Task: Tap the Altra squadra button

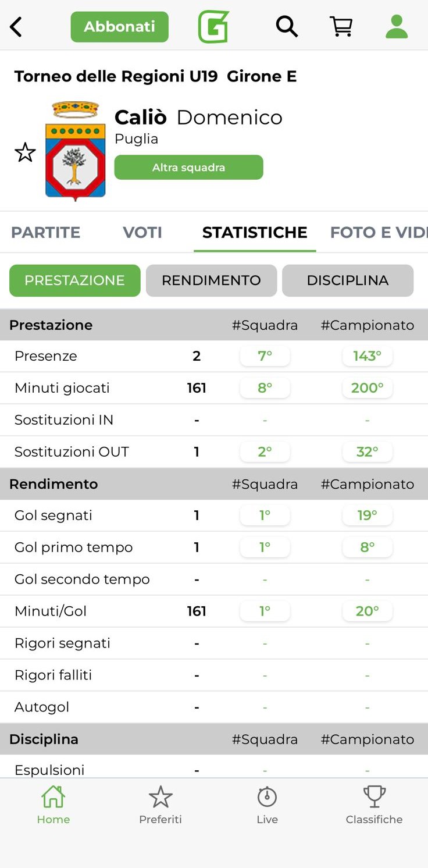Action: (x=188, y=168)
